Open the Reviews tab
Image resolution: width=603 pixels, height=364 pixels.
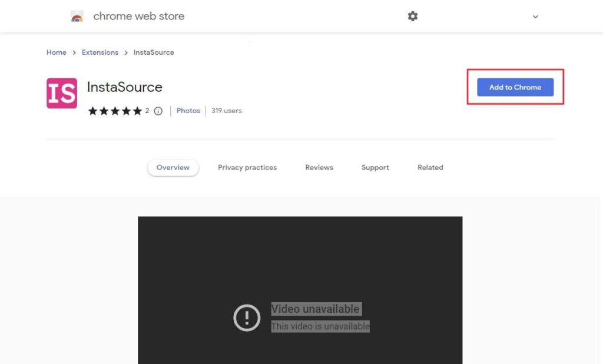point(319,167)
